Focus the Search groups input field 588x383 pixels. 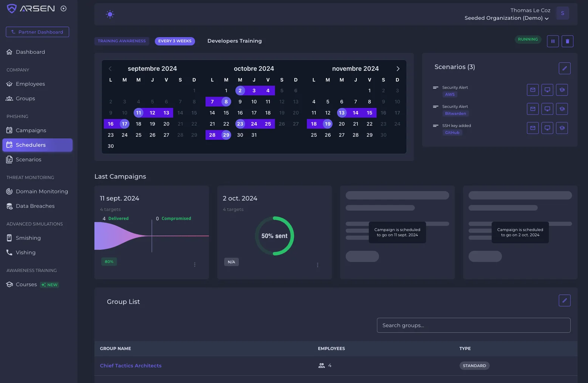pyautogui.click(x=473, y=325)
